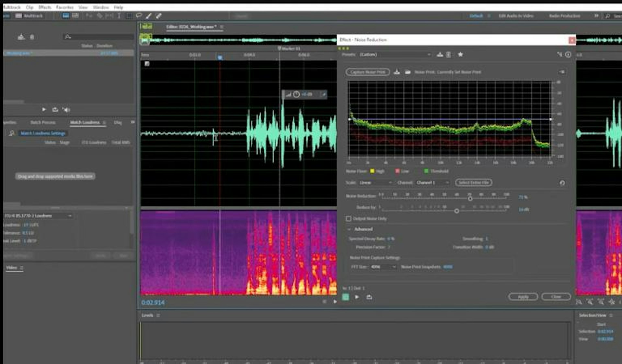This screenshot has height=364, width=622.
Task: Select the Razor tool in toolbar
Action: [100, 16]
